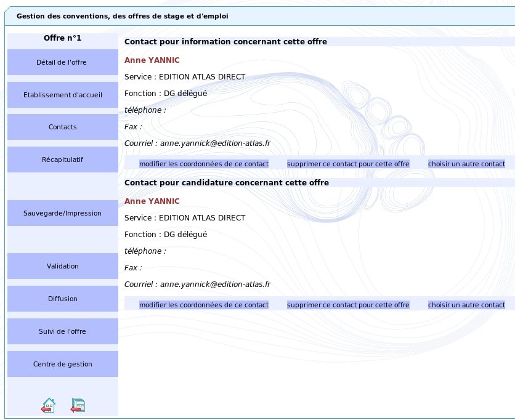Click Anne YANNIC name under information contact

pyautogui.click(x=152, y=60)
